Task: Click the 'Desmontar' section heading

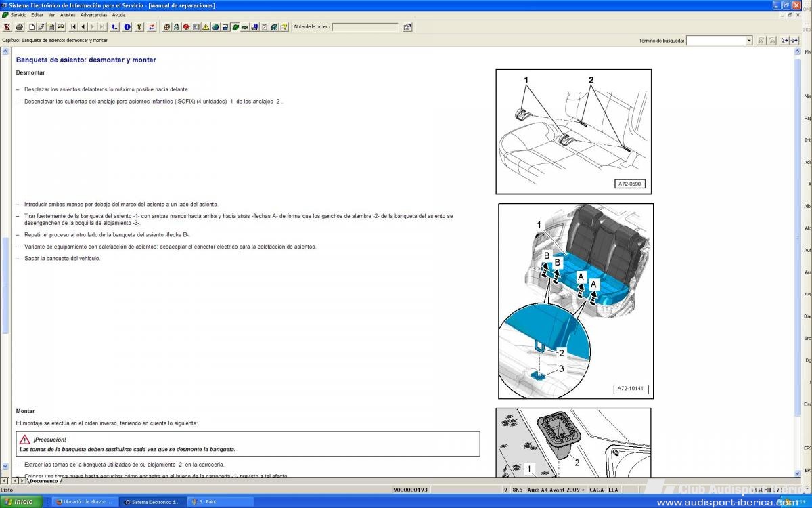Action: (30, 72)
